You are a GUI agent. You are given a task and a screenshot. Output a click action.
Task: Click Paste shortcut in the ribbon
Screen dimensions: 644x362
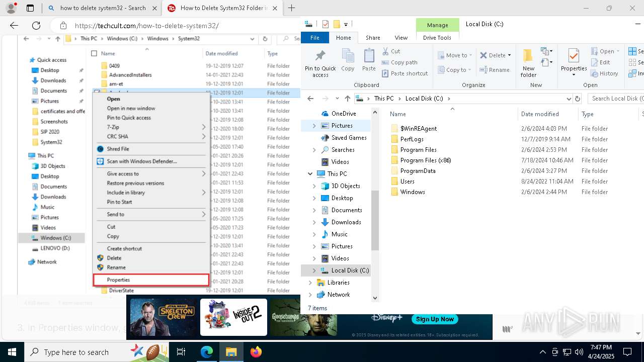click(x=405, y=73)
